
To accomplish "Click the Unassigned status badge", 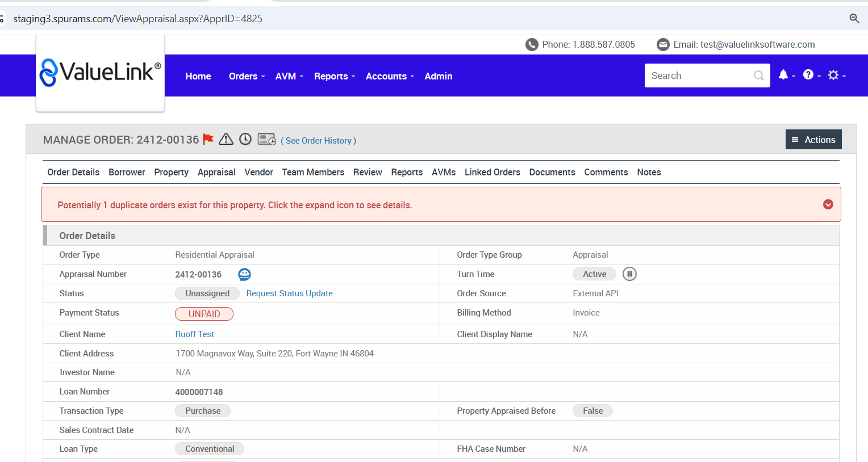I will 207,293.
